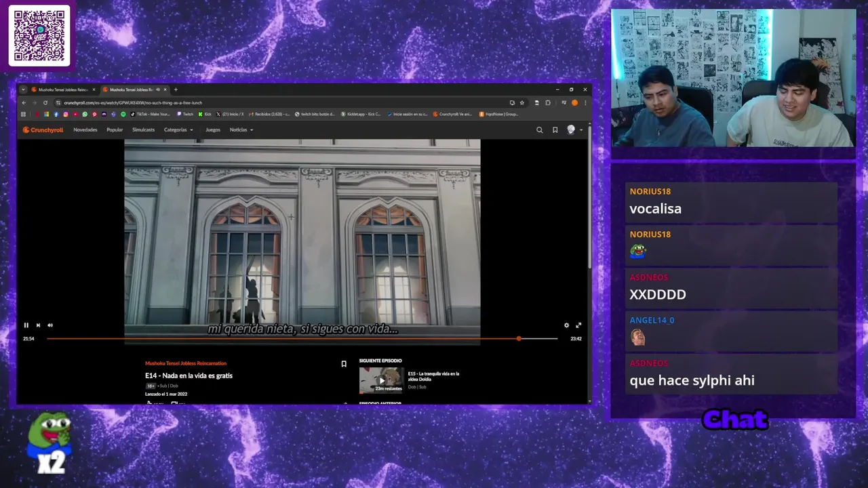Open tab search dropdown arrow
This screenshot has width=868, height=488.
tap(23, 89)
